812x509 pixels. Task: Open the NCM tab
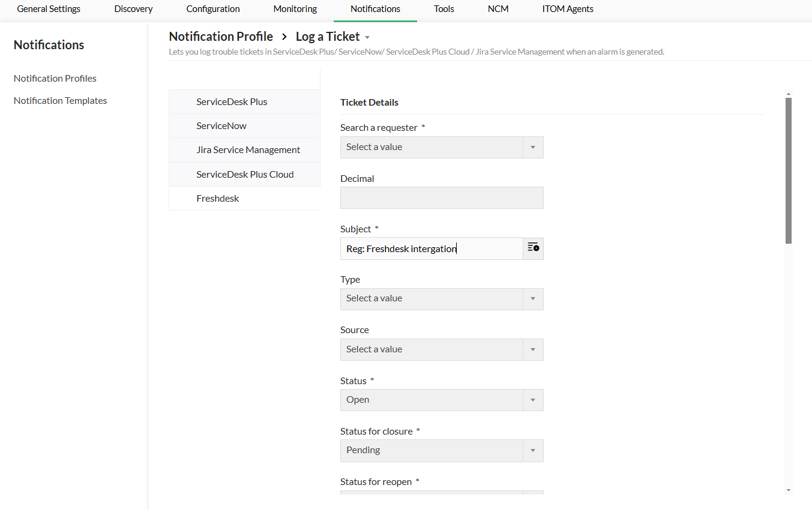coord(498,9)
